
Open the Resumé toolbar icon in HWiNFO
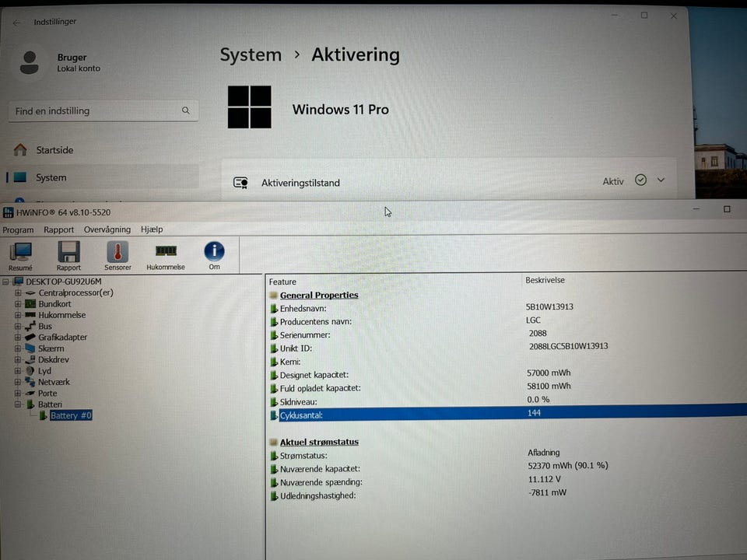tap(20, 256)
